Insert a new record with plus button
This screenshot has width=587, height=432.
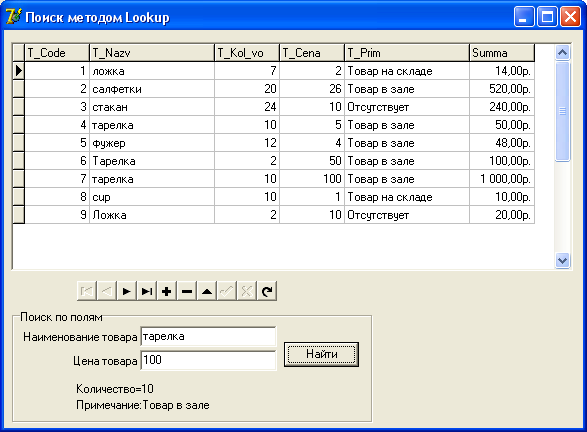167,291
